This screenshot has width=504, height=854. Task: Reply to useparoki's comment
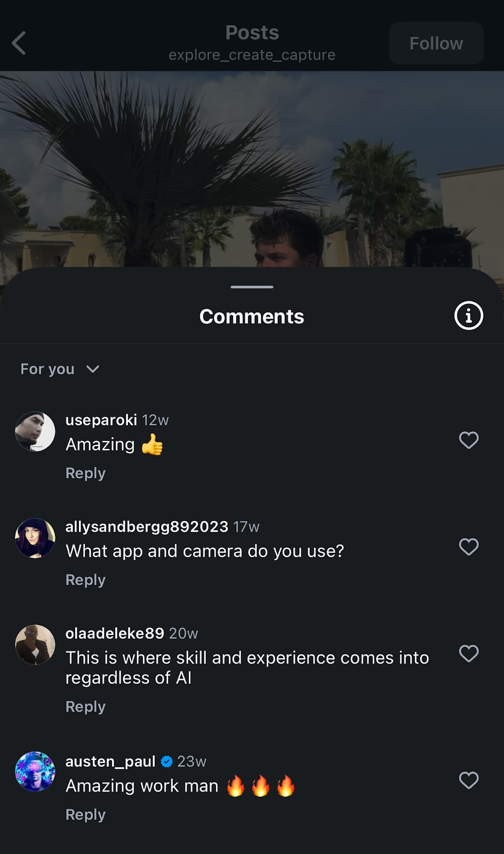pyautogui.click(x=85, y=473)
